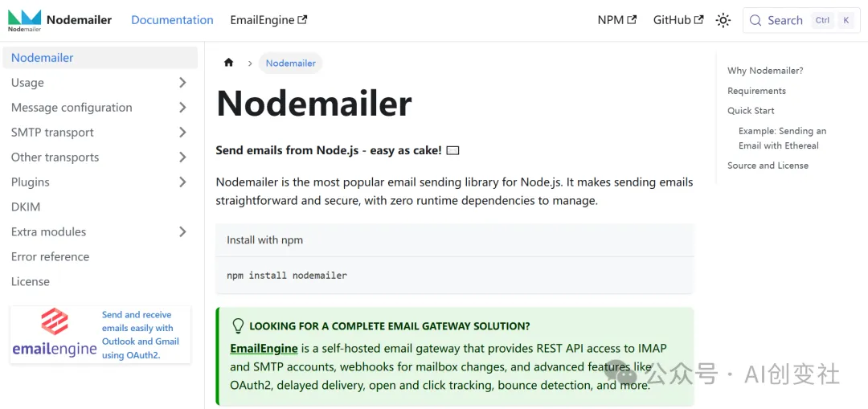
Task: Jump to Quick Start section
Action: [751, 111]
